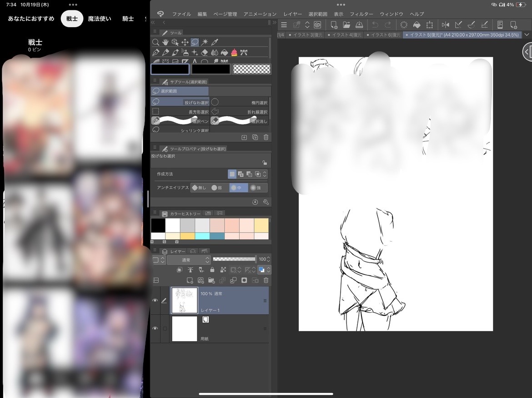This screenshot has height=398, width=532.
Task: Click the Open file folder icon
Action: pyautogui.click(x=346, y=25)
